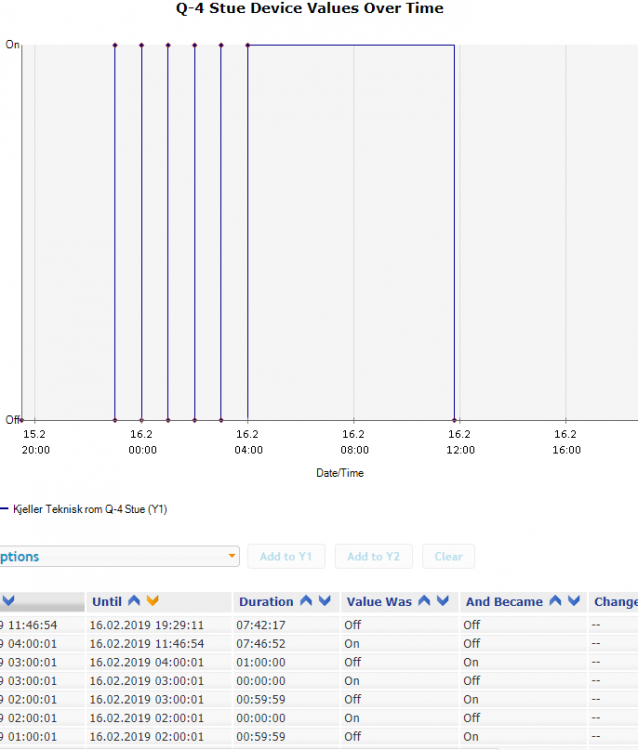Viewport: 638px width, 750px height.
Task: Sort And Became column ascending
Action: [x=556, y=601]
